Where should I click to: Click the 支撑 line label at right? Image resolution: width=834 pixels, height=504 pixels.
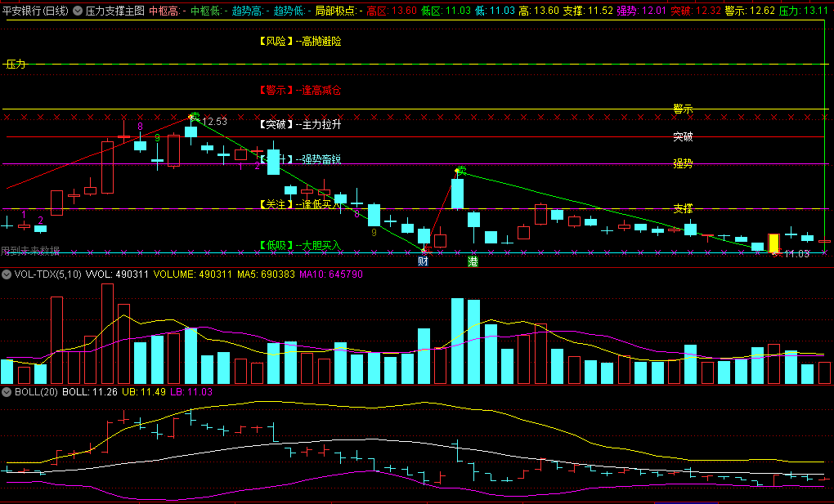coord(683,208)
